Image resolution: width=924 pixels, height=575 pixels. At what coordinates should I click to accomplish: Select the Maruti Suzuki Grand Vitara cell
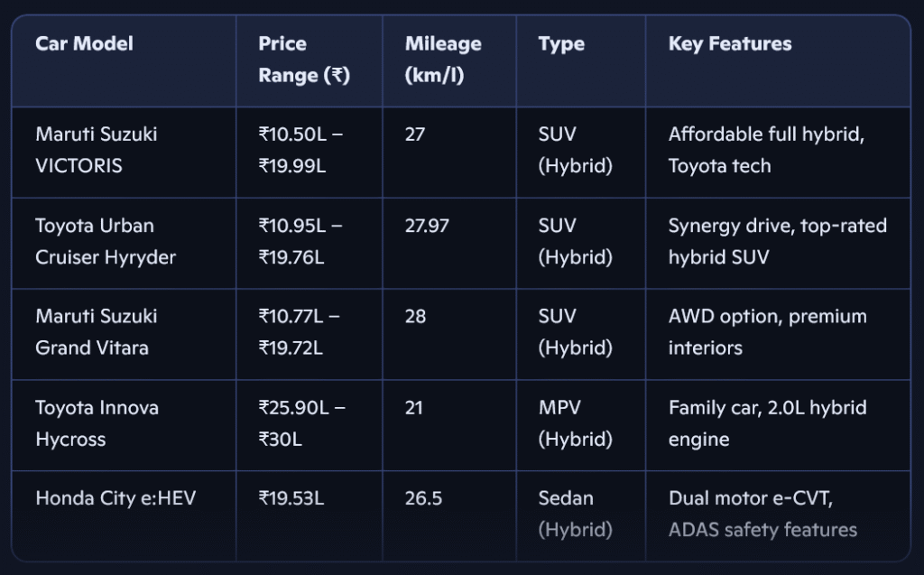pyautogui.click(x=97, y=332)
